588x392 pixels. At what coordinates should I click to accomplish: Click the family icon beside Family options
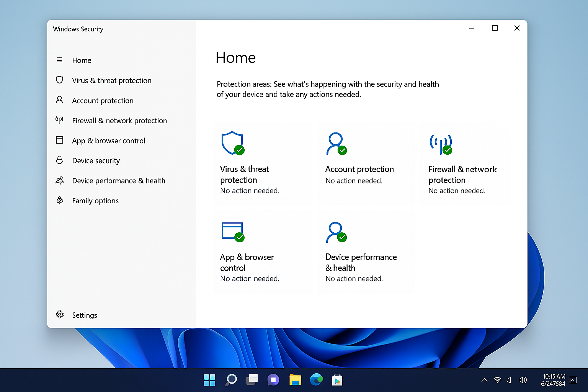[59, 200]
